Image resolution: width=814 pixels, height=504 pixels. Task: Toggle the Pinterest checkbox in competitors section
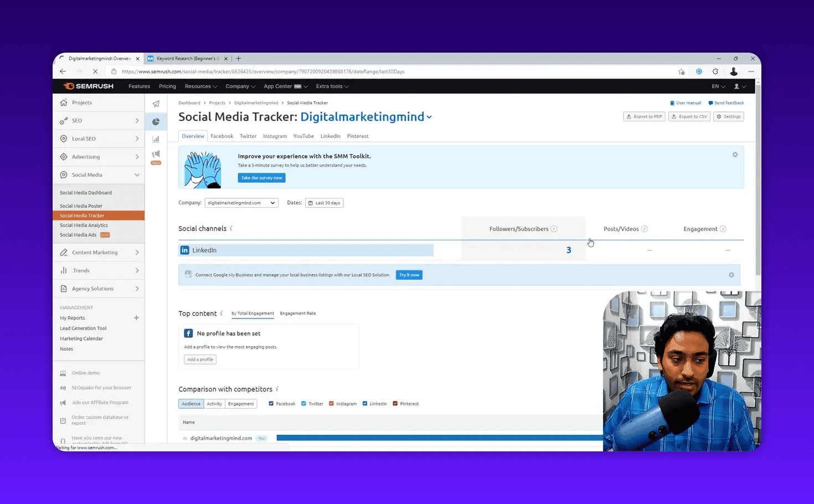[x=395, y=403]
